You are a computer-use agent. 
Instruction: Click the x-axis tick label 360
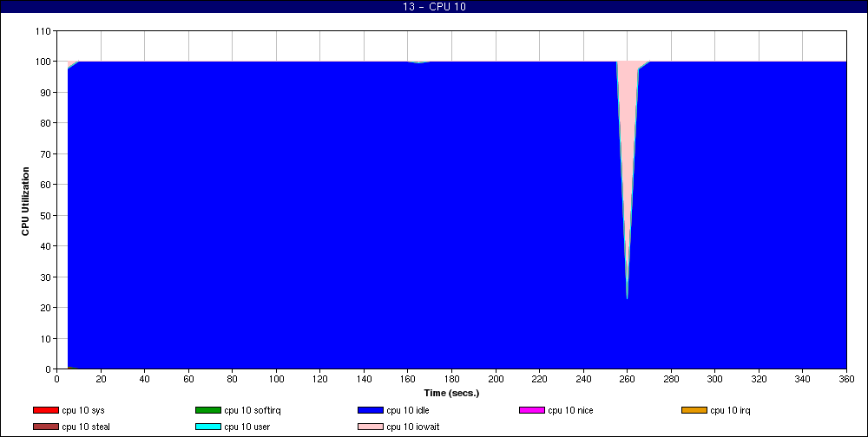pos(846,380)
